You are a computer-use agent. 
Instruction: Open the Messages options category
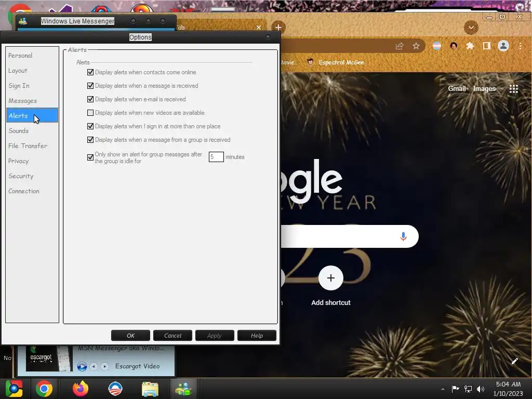[32, 101]
